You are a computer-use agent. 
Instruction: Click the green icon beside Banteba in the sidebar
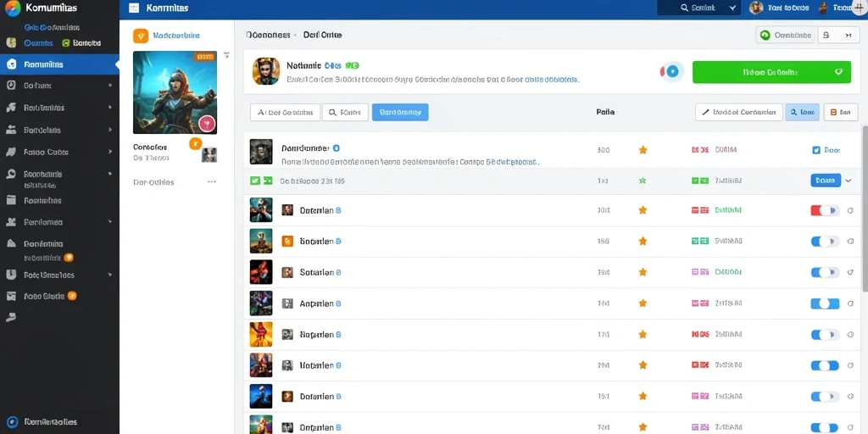(x=66, y=42)
